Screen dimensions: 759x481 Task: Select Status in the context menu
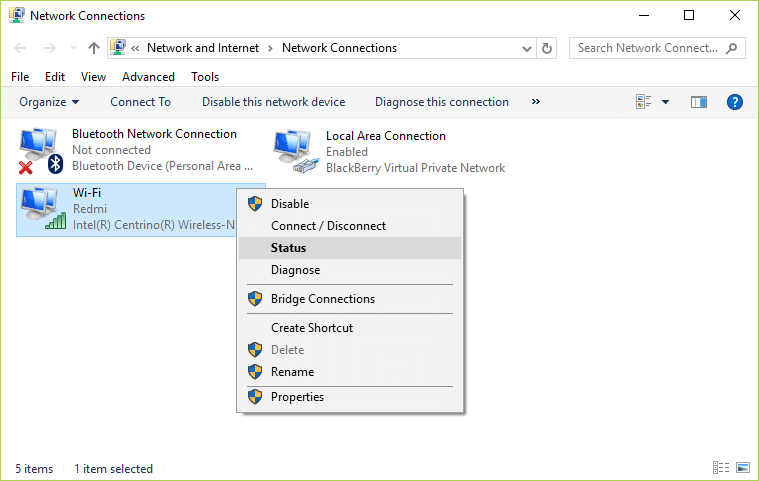pyautogui.click(x=288, y=248)
